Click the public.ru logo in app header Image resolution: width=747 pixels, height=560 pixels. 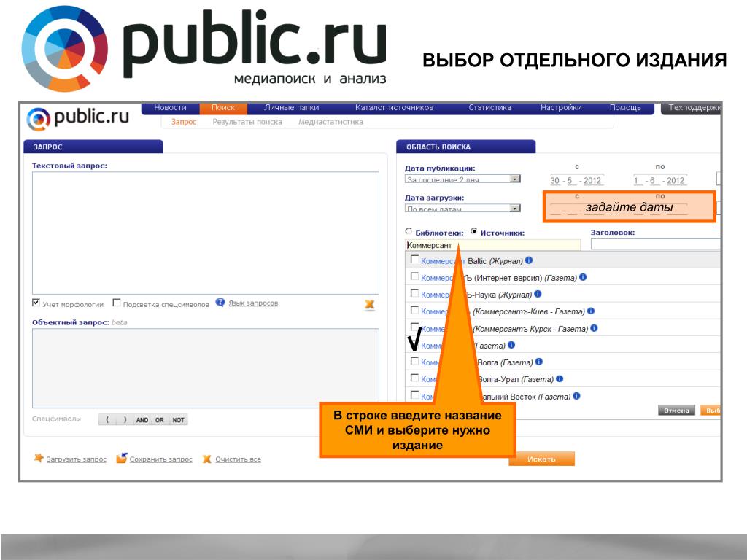(x=77, y=117)
